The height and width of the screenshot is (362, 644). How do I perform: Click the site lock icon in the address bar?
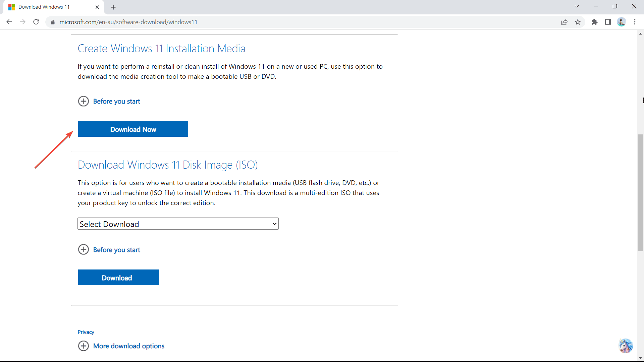[53, 22]
